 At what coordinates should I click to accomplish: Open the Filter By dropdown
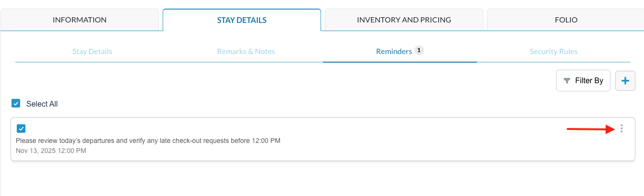[x=583, y=81]
